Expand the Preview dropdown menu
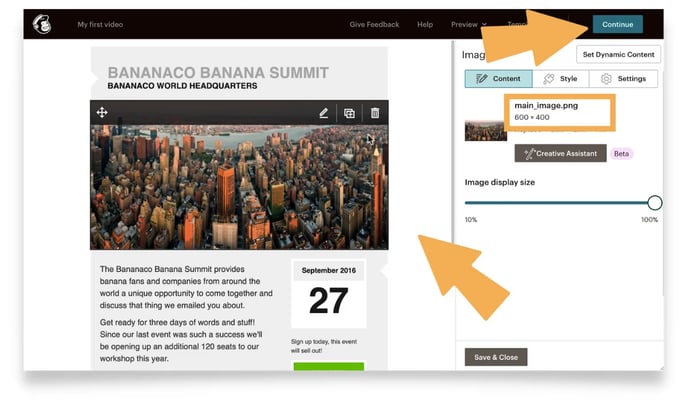The width and height of the screenshot is (687, 400). (468, 25)
